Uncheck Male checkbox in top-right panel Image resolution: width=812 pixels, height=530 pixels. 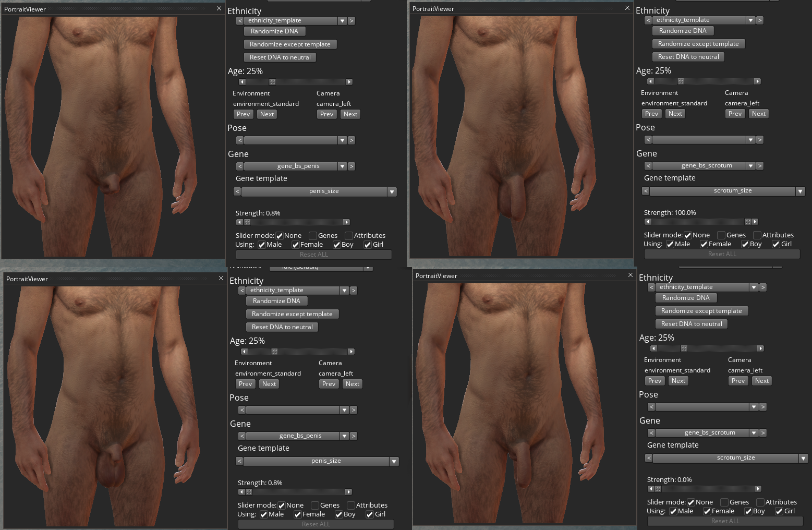tap(670, 244)
